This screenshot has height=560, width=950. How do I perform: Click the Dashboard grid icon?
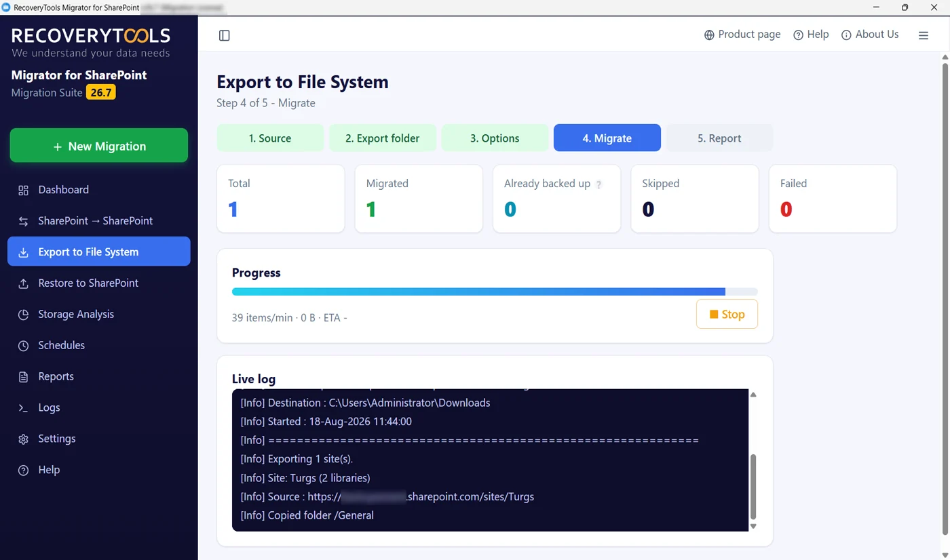click(x=23, y=191)
